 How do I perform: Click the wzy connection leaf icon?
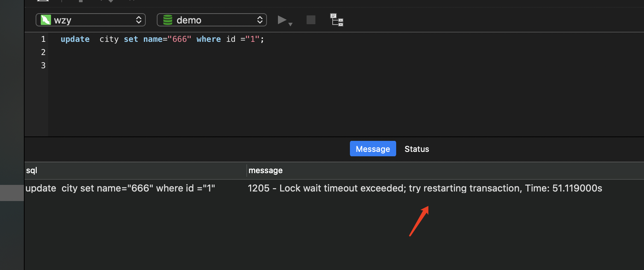point(46,20)
